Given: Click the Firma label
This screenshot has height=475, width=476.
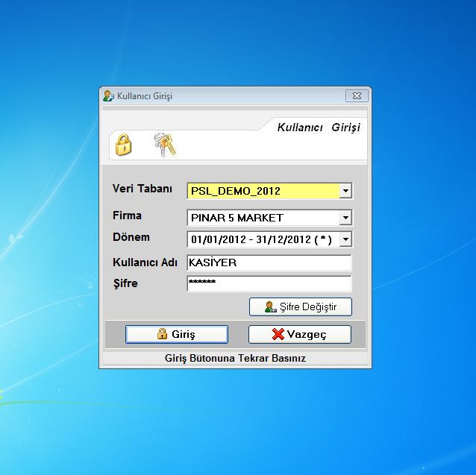Looking at the screenshot, I should [x=127, y=216].
